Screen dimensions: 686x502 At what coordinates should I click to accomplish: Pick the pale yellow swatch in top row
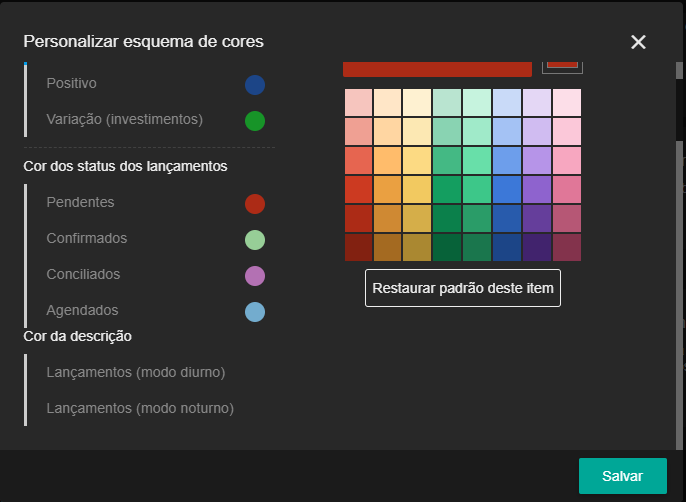pos(418,103)
